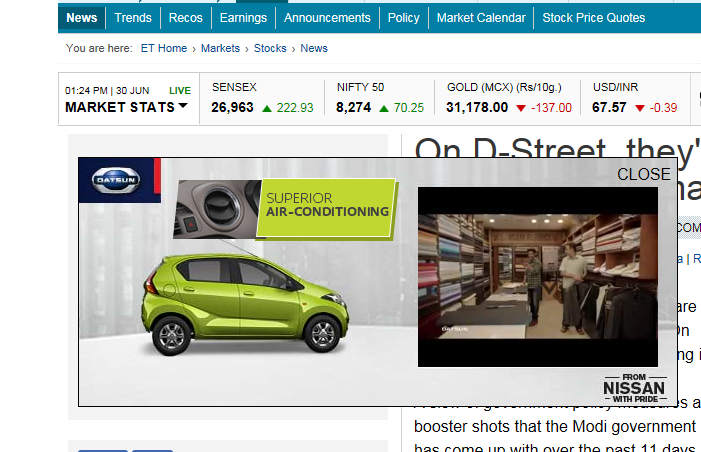Close the Datsun ad overlay
Screen dimensions: 701x452
pyautogui.click(x=644, y=174)
